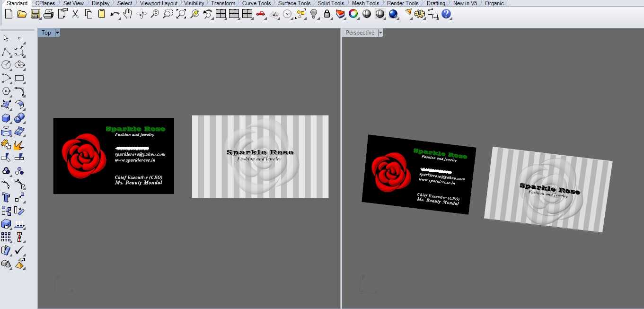
Task: Switch to the New in V5 tab
Action: tap(465, 3)
